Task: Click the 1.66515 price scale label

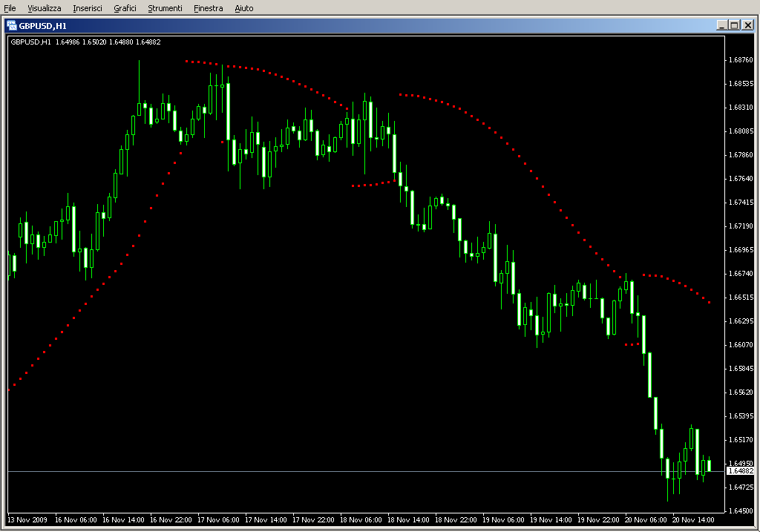Action: coord(741,298)
